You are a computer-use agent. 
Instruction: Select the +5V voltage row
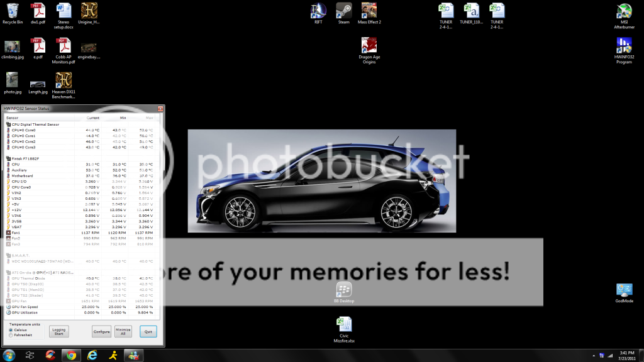(80, 204)
